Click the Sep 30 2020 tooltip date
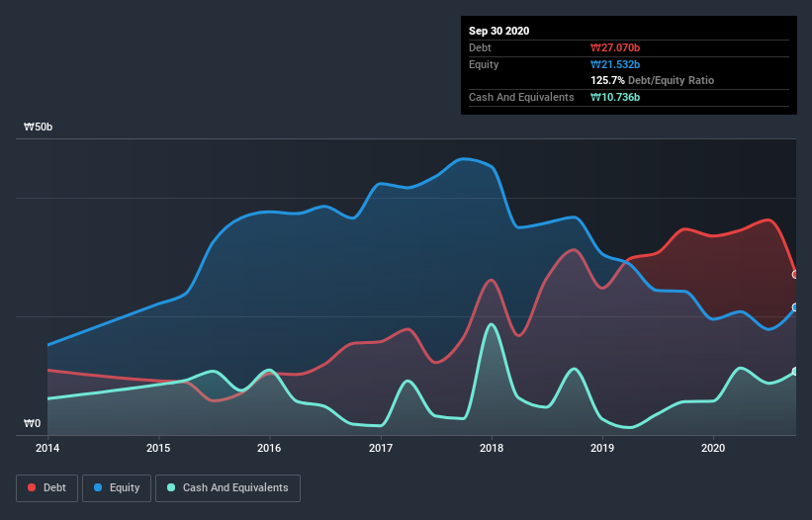This screenshot has width=812, height=520. click(499, 31)
